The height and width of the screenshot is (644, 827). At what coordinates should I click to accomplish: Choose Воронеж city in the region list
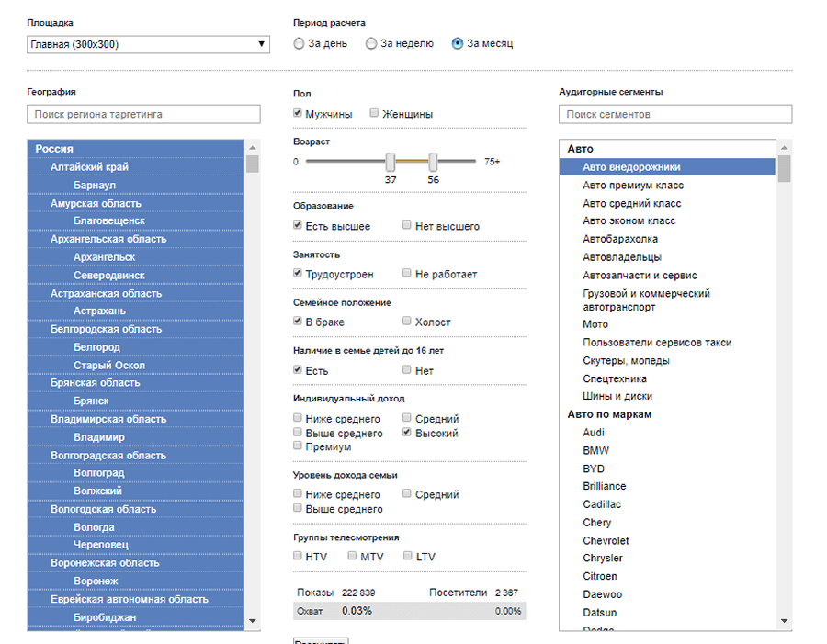[x=96, y=582]
